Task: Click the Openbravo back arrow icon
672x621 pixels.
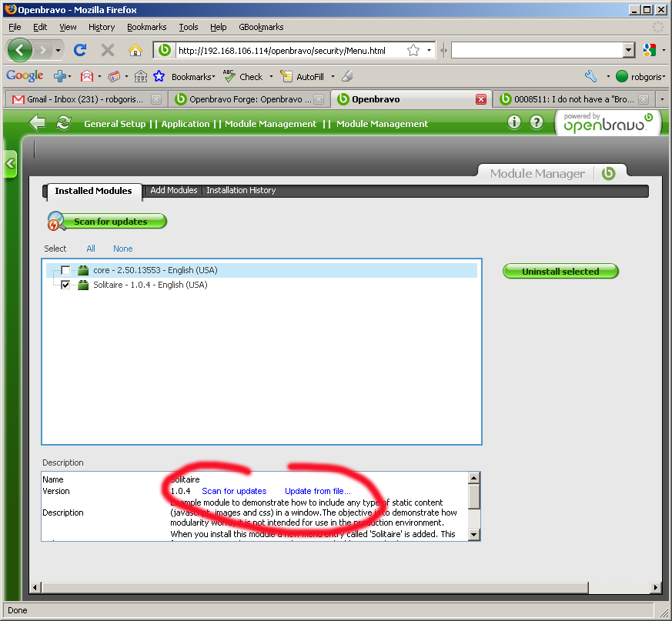Action: [x=37, y=123]
